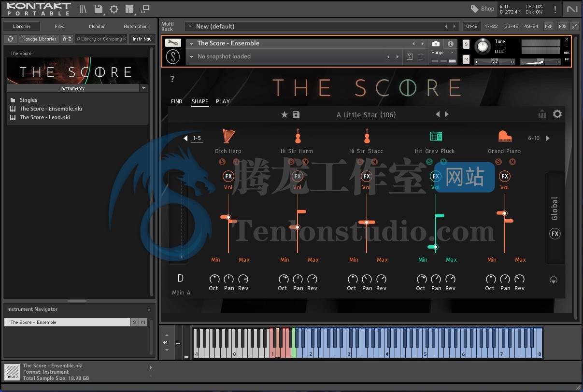Delete snapshot with the trash icon
This screenshot has height=392, width=583.
click(421, 56)
